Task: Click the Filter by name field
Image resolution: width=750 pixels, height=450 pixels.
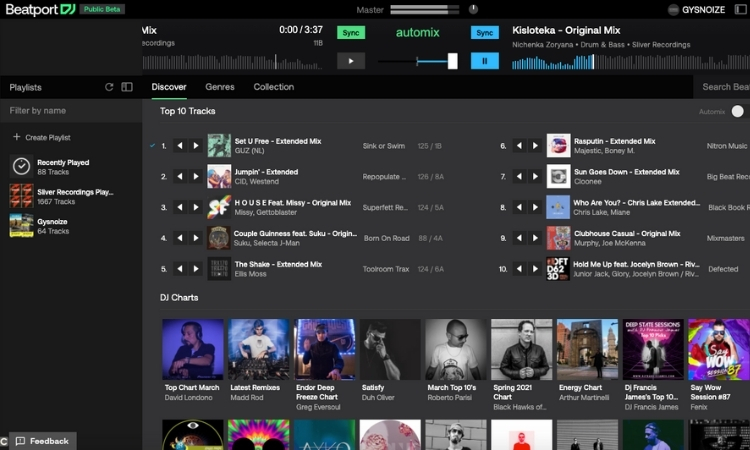Action: pyautogui.click(x=71, y=110)
